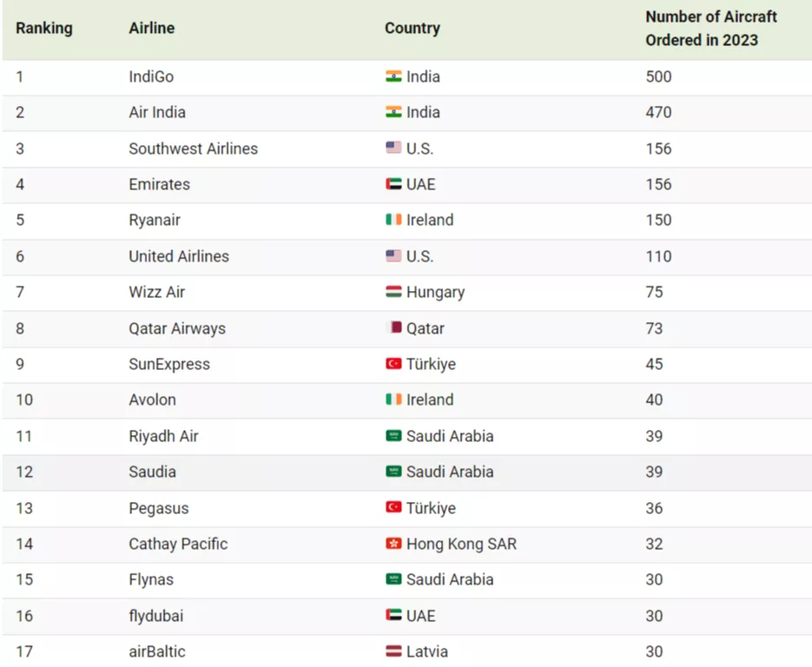This screenshot has width=812, height=667.
Task: Select the Air India airline name
Action: pyautogui.click(x=157, y=112)
